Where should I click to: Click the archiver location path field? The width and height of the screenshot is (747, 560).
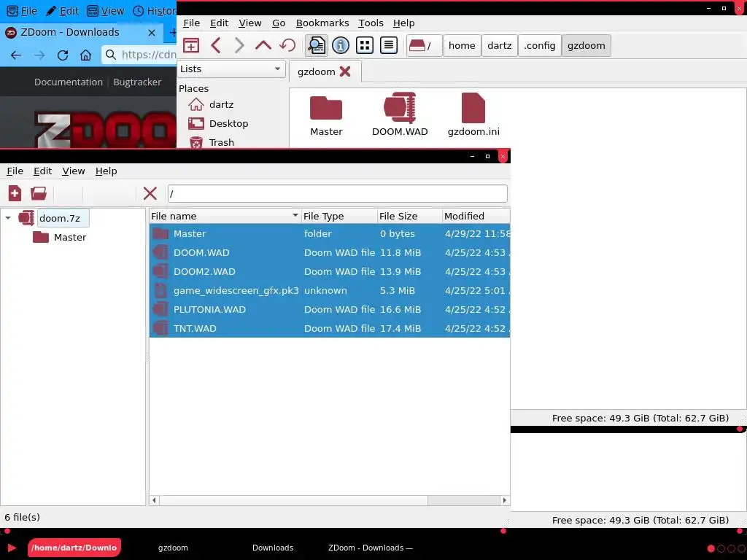coord(337,194)
